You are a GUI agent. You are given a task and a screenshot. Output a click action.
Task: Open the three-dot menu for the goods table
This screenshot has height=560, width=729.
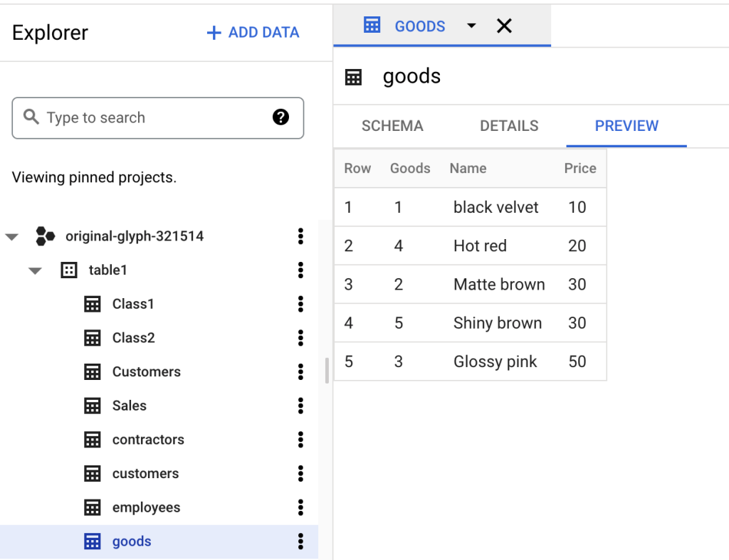tap(300, 541)
